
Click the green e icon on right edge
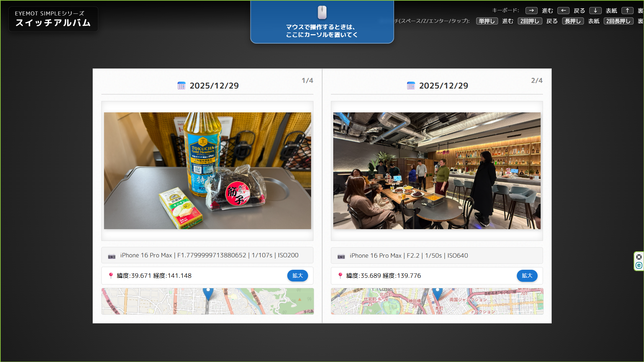(x=639, y=266)
